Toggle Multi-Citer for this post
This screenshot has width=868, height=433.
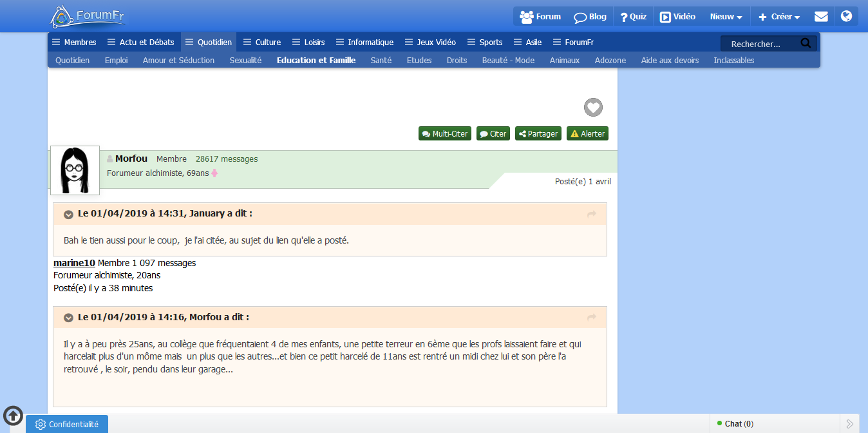pyautogui.click(x=444, y=134)
